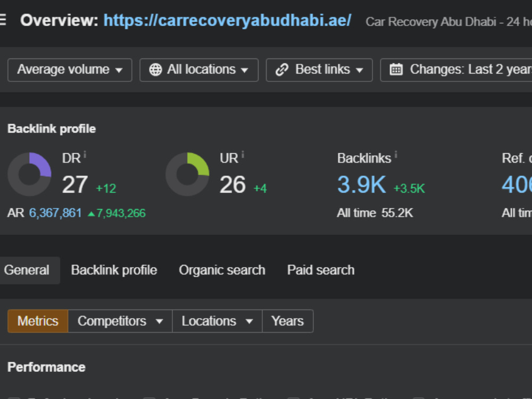Open the All locations dropdown

point(199,70)
